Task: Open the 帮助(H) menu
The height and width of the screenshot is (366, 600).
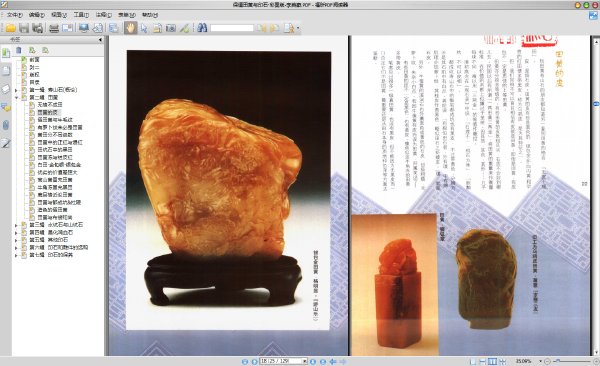Action: [150, 15]
